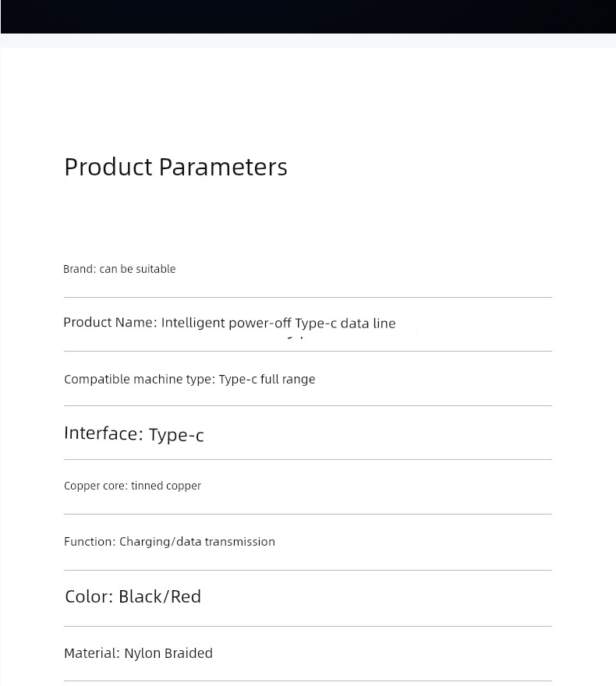Select the "Nylon Braided" material value
Image resolution: width=616 pixels, height=686 pixels.
pos(168,653)
